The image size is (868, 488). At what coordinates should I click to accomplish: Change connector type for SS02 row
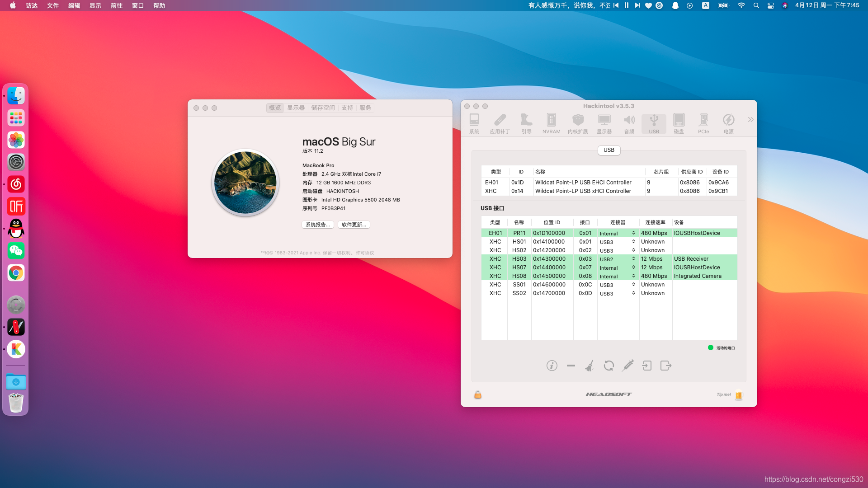(618, 293)
